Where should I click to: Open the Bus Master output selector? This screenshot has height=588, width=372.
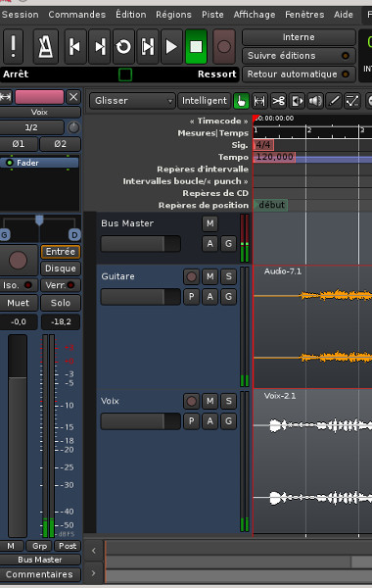coord(40,560)
